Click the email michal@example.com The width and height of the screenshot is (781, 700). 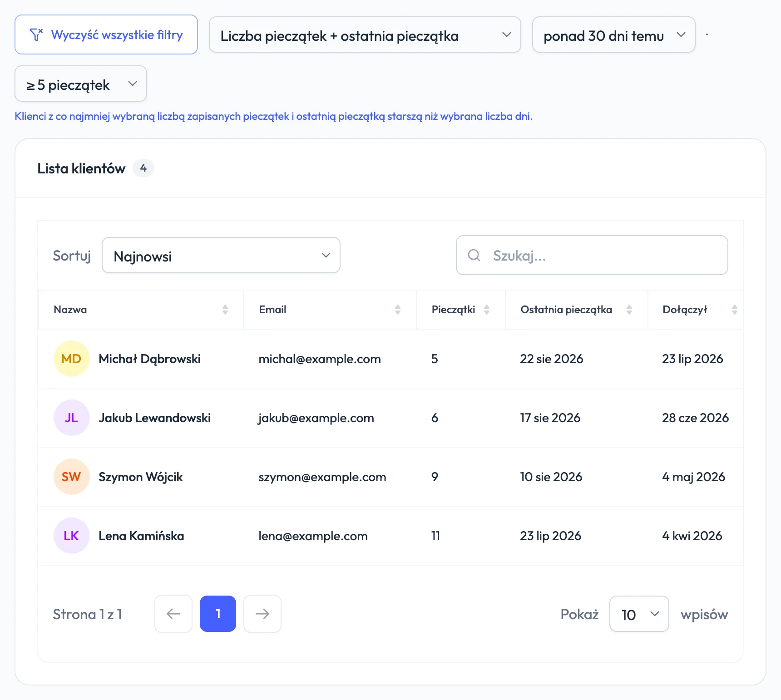(x=320, y=359)
